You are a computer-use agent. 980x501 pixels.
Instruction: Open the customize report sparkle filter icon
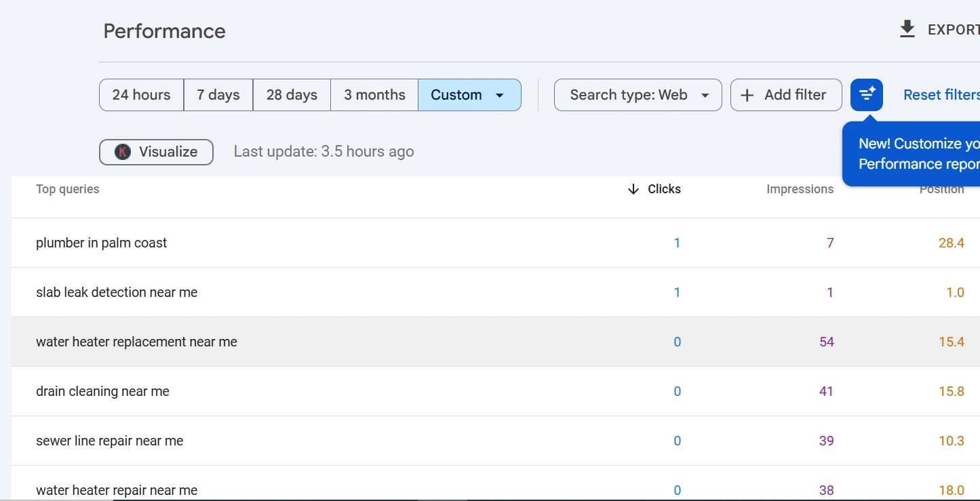pyautogui.click(x=867, y=95)
